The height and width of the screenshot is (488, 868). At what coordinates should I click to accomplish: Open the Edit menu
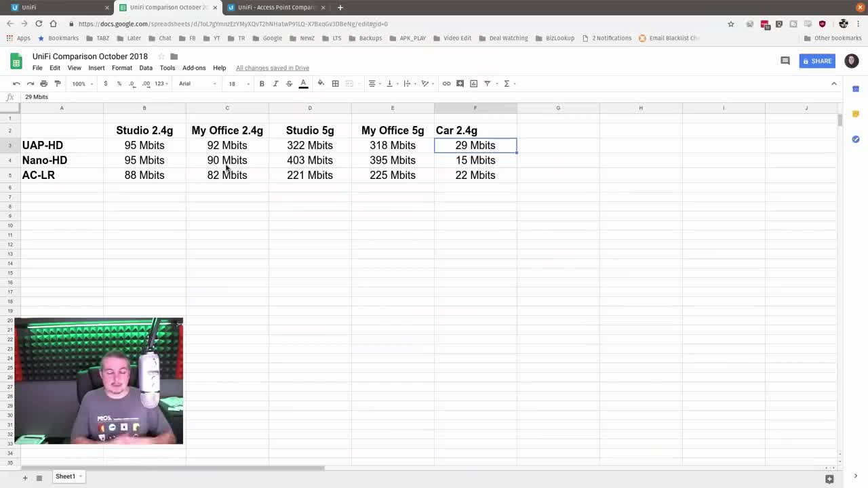point(55,68)
